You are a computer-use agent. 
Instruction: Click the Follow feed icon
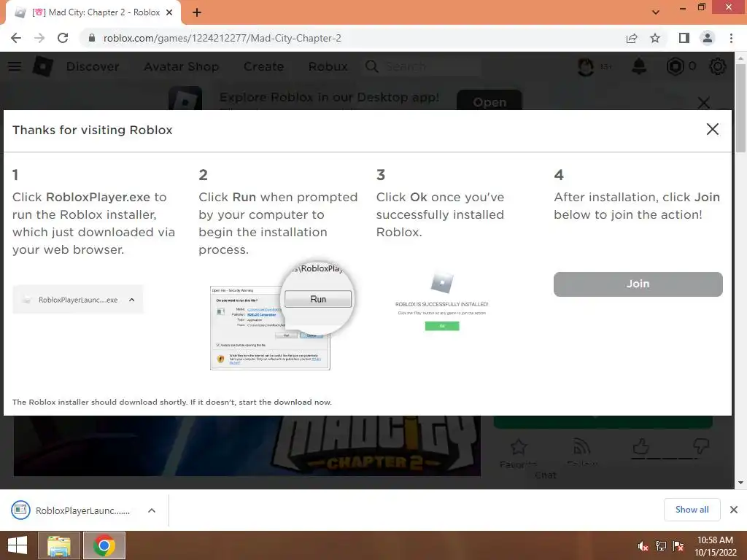(x=581, y=447)
